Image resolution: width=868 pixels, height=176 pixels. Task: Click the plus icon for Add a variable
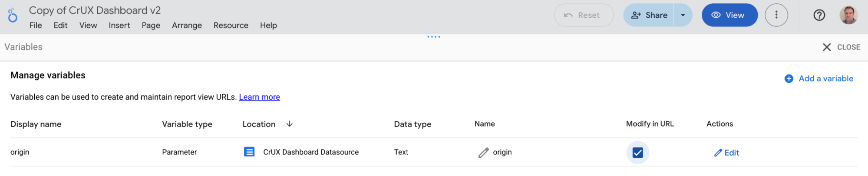[x=789, y=79]
